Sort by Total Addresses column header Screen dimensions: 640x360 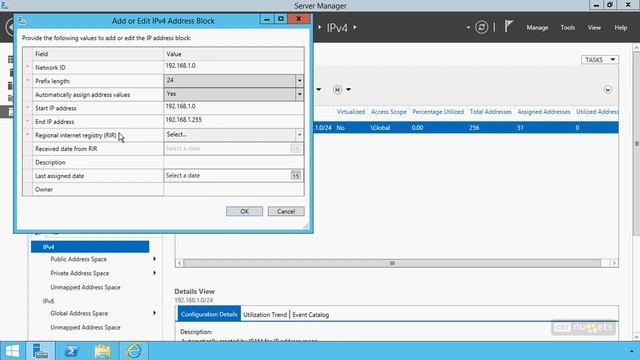click(x=491, y=111)
